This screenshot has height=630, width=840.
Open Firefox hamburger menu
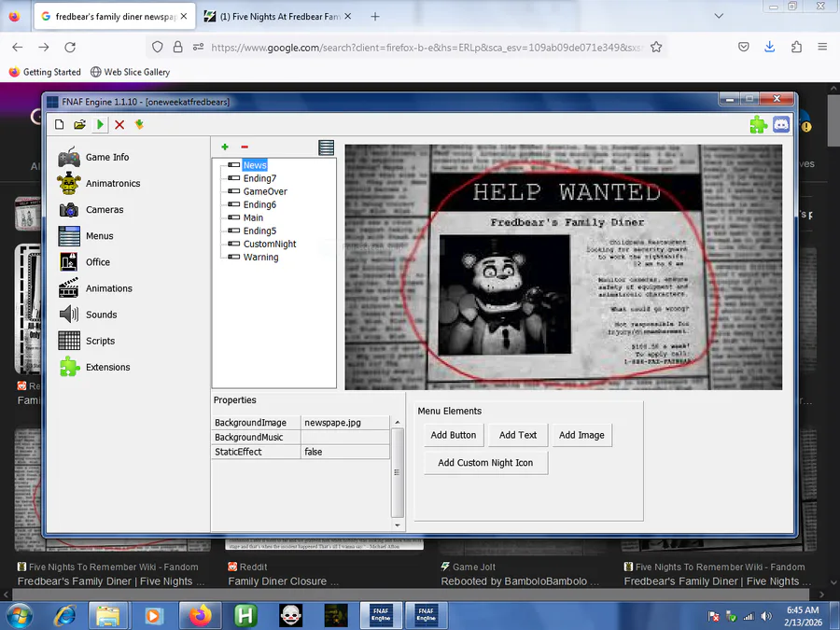[x=822, y=48]
